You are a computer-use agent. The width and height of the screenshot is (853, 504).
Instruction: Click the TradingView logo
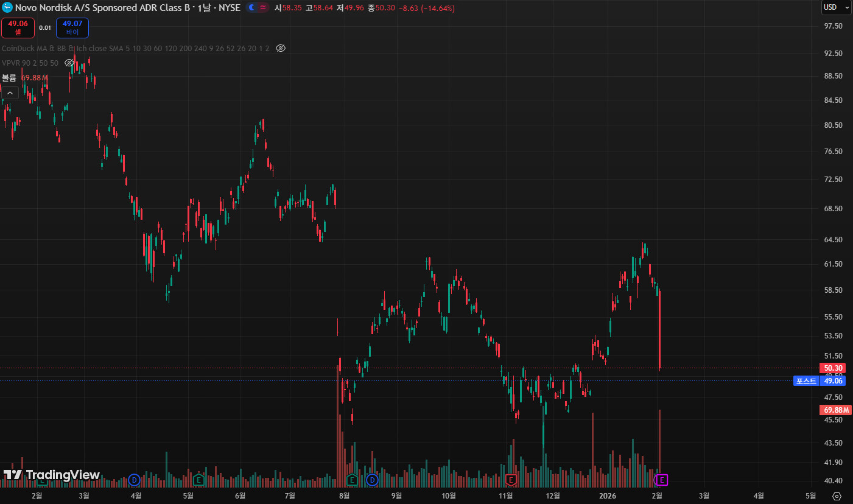point(52,475)
